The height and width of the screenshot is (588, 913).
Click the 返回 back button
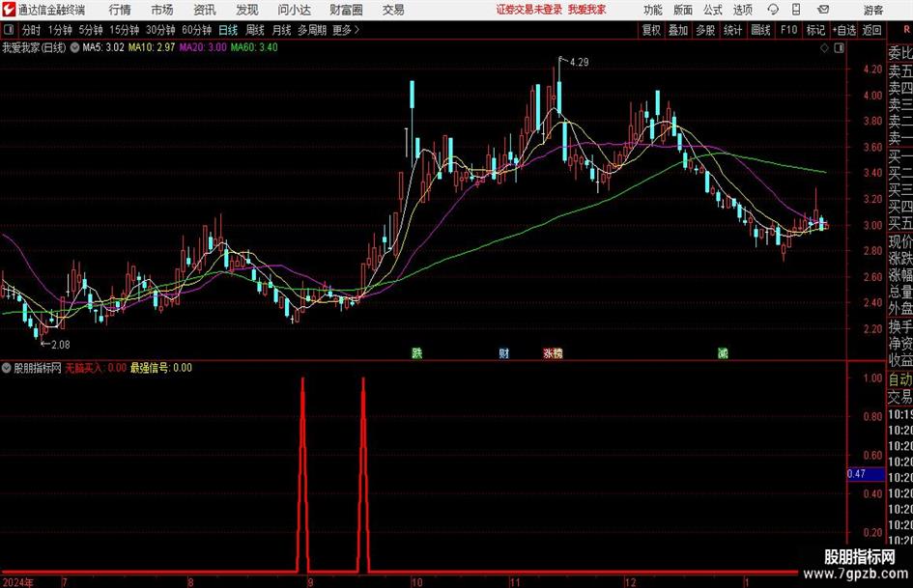tap(872, 30)
